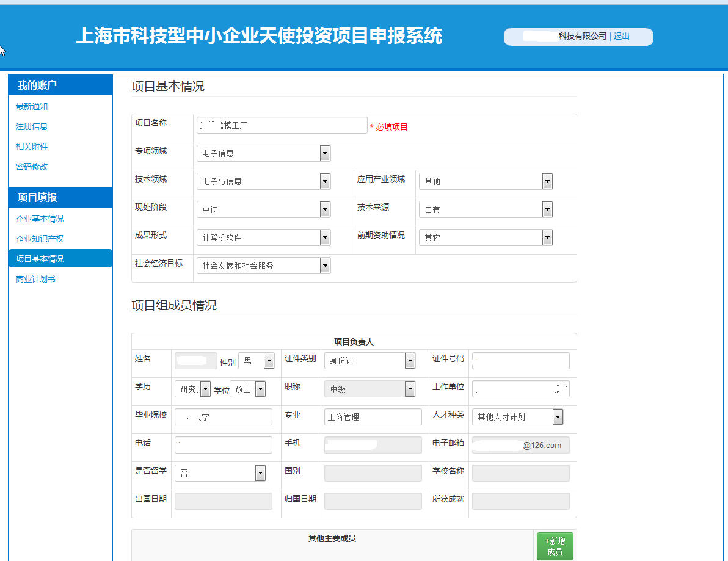The width and height of the screenshot is (728, 561).
Task: Go to 最新通知 in sidebar
Action: [x=32, y=106]
